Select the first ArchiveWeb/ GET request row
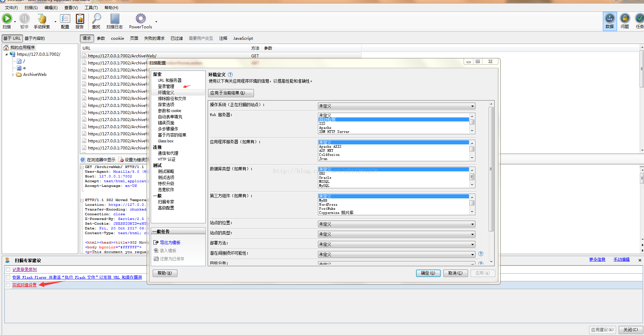Viewport: 644px width, 335px height. point(221,56)
